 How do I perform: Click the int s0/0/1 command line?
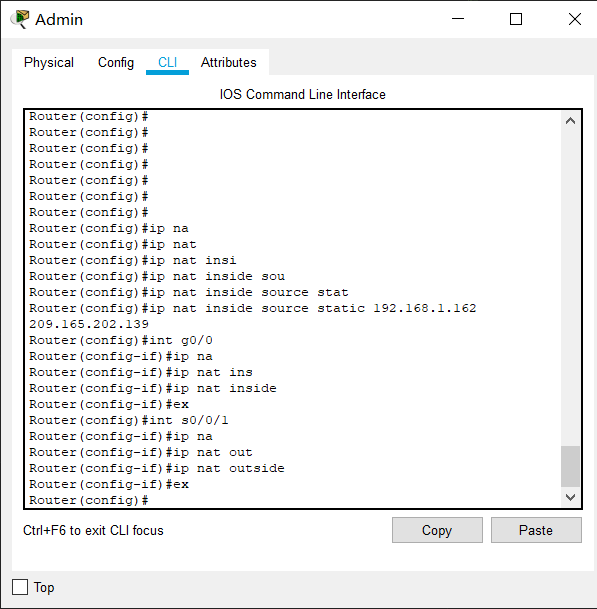pyautogui.click(x=129, y=420)
